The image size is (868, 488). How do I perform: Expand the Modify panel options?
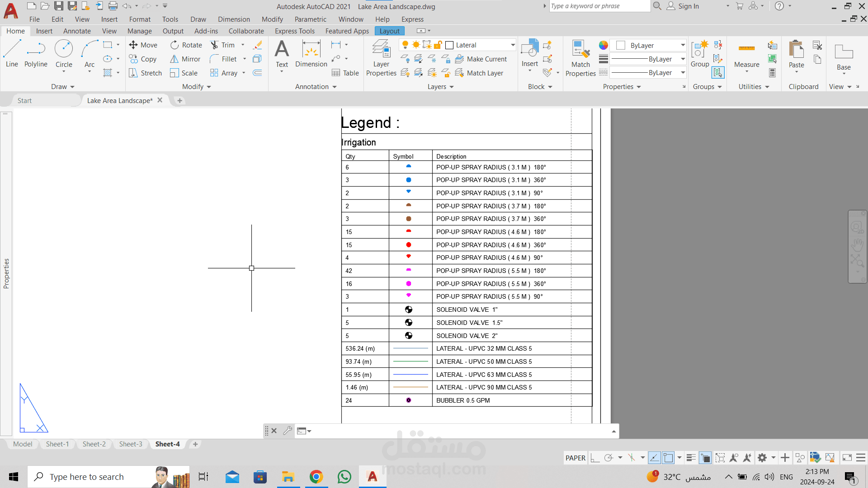click(x=197, y=87)
